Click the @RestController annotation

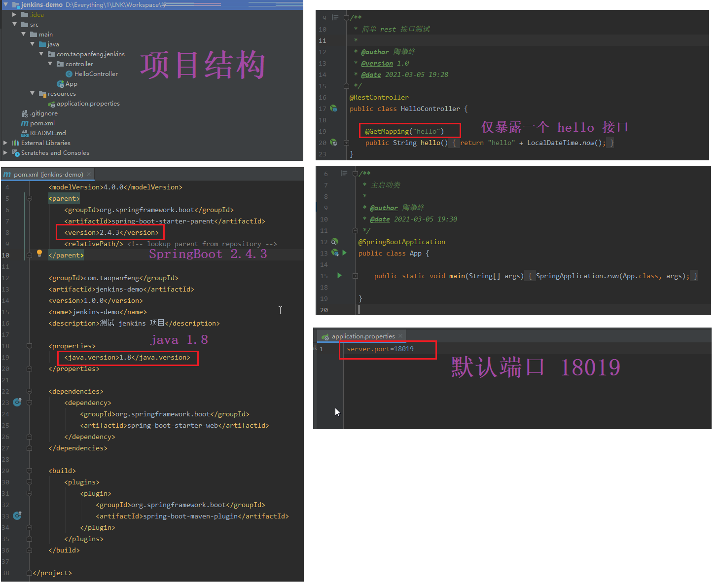click(x=379, y=97)
